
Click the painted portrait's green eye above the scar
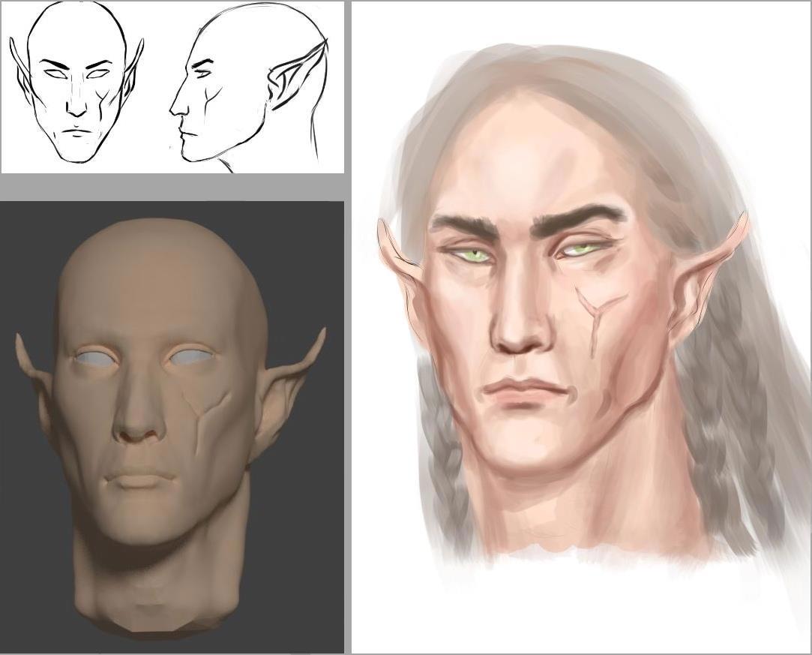pyautogui.click(x=583, y=250)
